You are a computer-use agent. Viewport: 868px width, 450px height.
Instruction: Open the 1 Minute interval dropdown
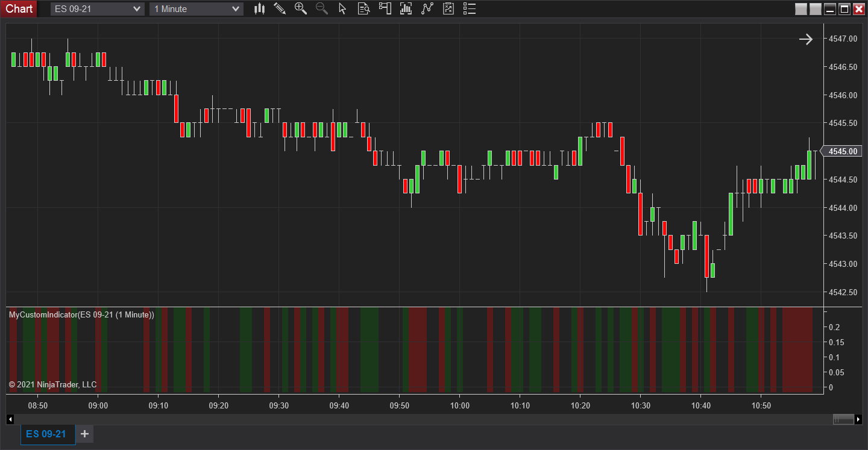coord(197,9)
